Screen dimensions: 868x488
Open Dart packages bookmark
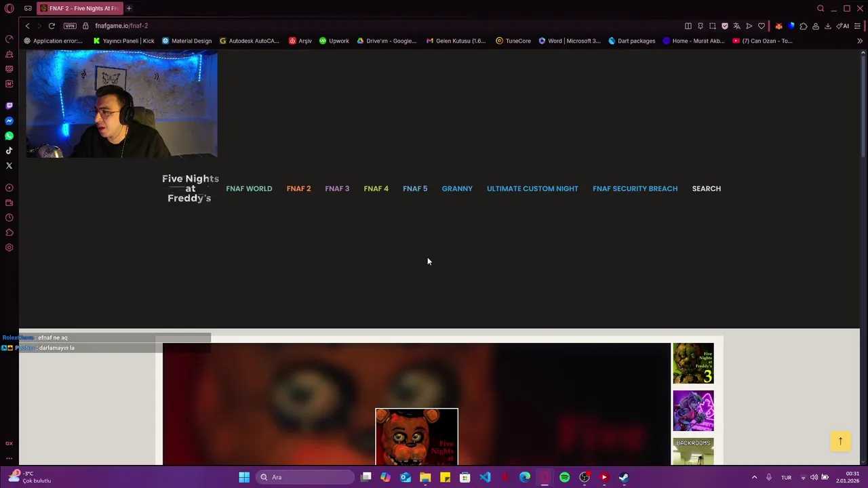pyautogui.click(x=631, y=41)
